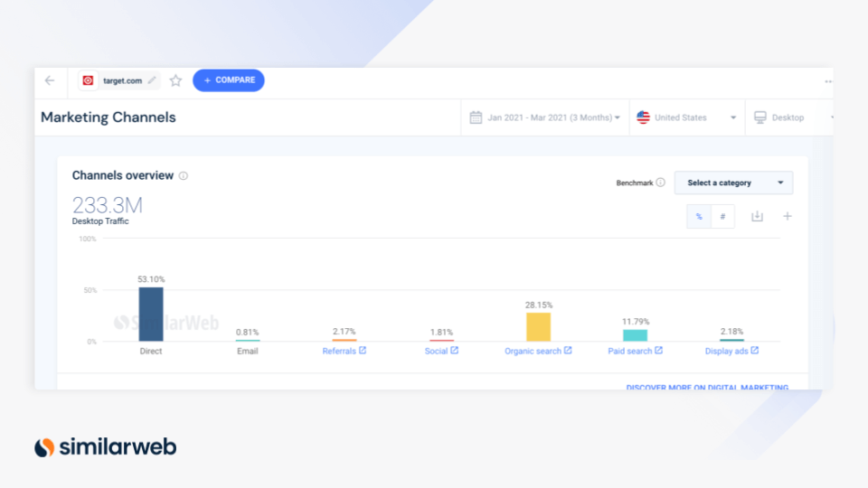This screenshot has width=868, height=488.
Task: Click the Channels overview heading
Action: click(123, 175)
